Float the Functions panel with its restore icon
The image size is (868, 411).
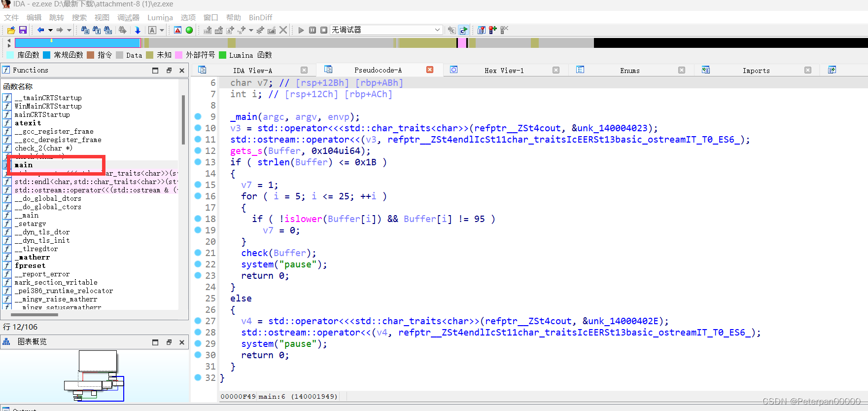pos(169,71)
